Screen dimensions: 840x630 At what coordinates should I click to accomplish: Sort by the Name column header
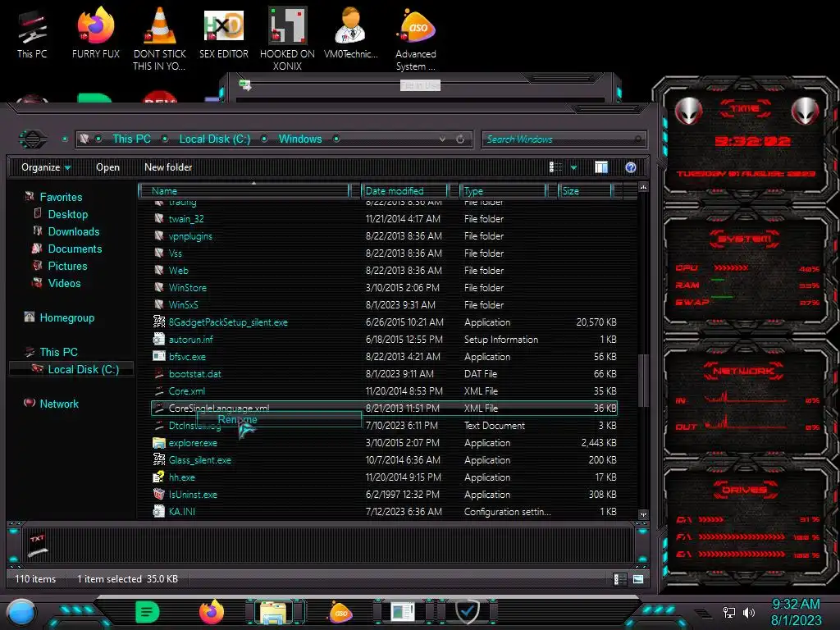244,190
